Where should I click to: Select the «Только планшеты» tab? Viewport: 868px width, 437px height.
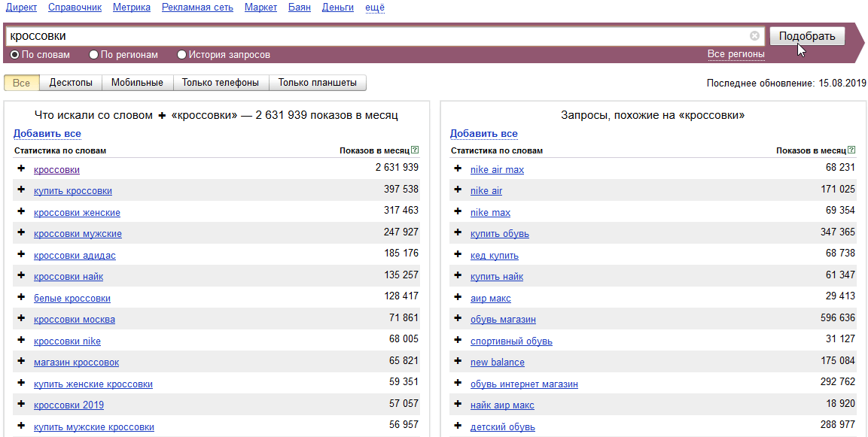point(318,83)
